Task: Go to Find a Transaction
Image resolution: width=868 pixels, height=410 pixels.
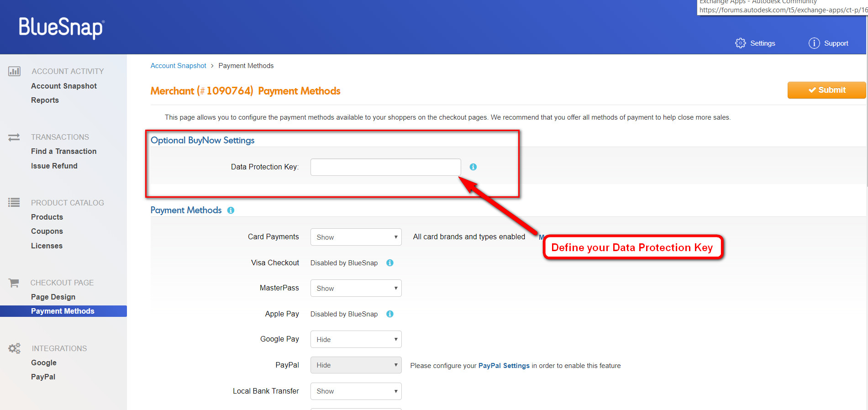Action: coord(63,151)
